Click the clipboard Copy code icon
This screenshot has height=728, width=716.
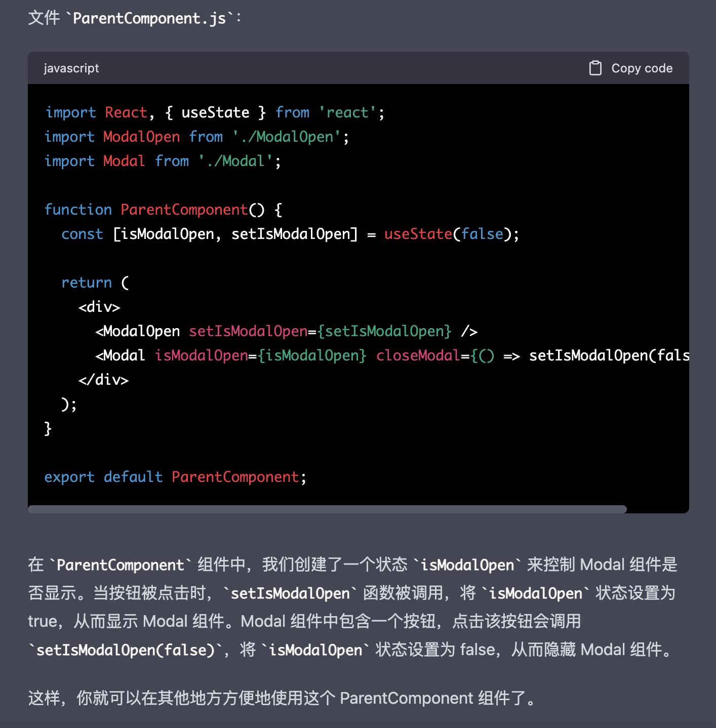click(x=596, y=67)
